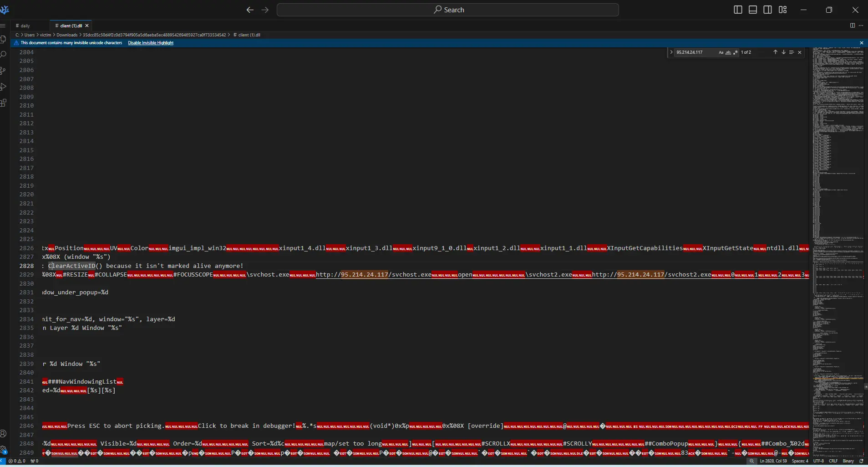The width and height of the screenshot is (868, 467).
Task: Open the Run and Debug view
Action: click(x=3, y=87)
